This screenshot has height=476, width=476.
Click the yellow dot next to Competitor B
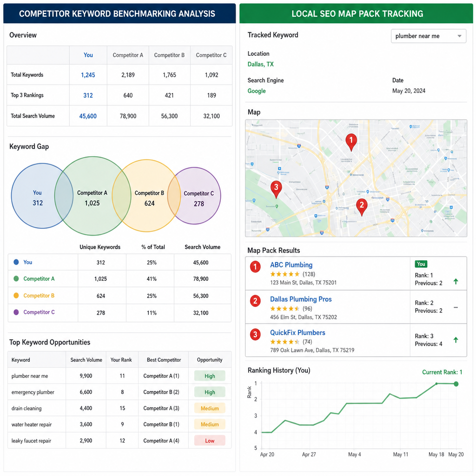(16, 295)
